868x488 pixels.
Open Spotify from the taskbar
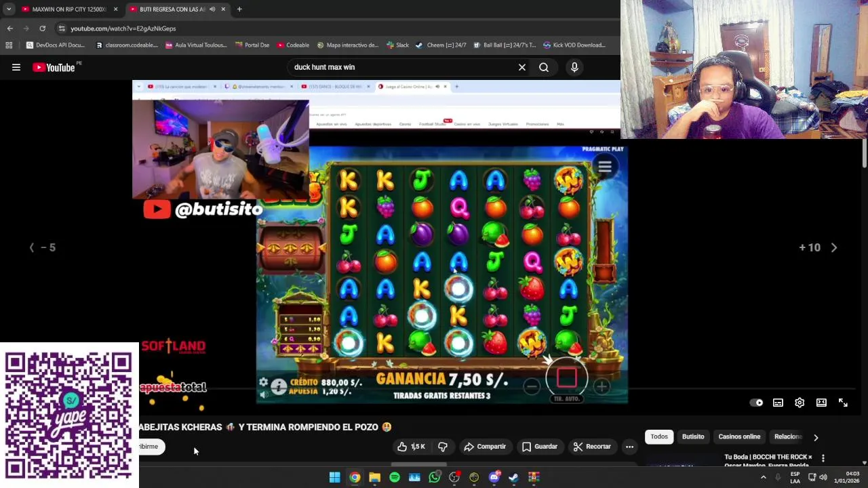point(395,478)
